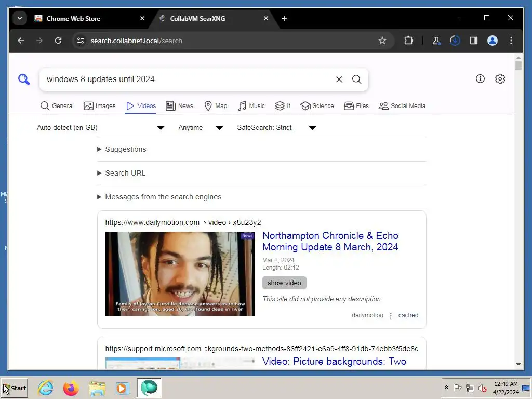Viewport: 532px width, 399px height.
Task: Open site information icon in address bar
Action: click(x=81, y=41)
